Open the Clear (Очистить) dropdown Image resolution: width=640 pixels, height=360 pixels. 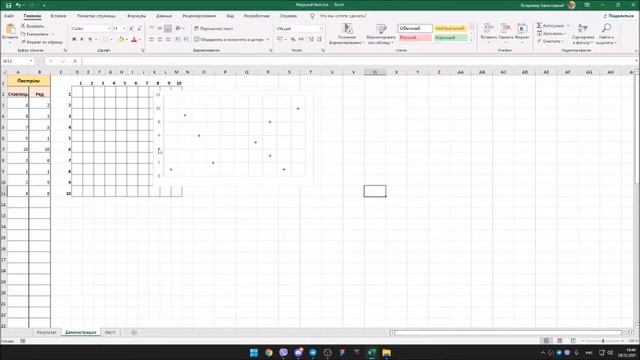coord(551,41)
